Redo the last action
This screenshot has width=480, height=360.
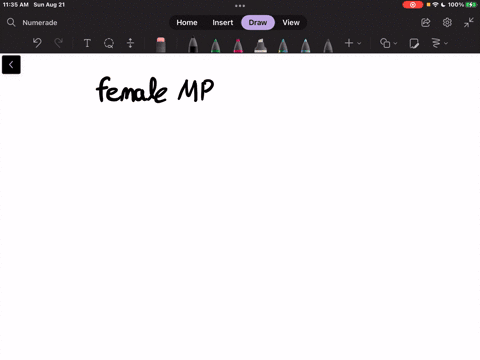click(x=59, y=43)
